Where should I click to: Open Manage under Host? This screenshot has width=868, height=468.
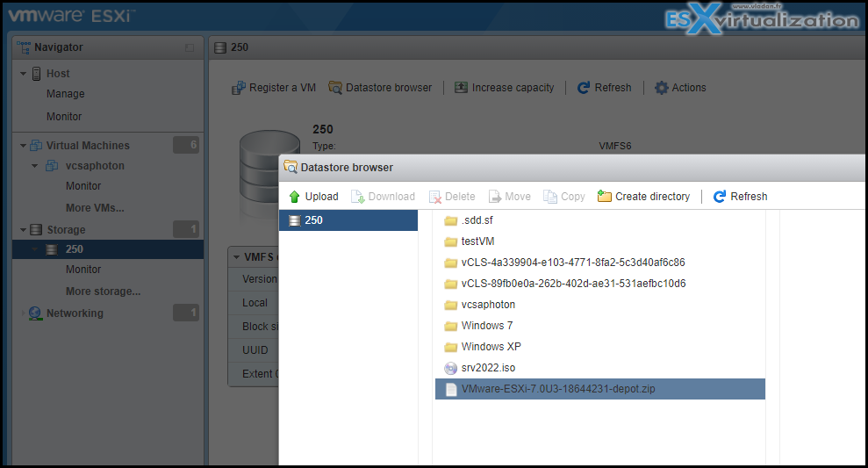tap(65, 94)
